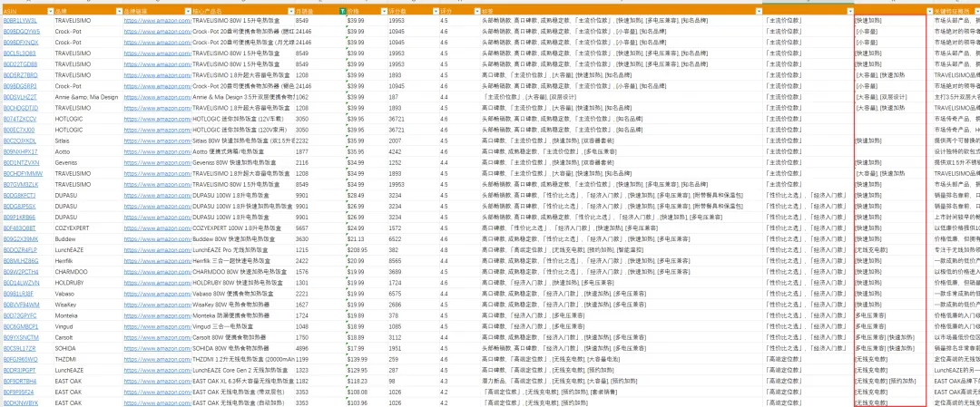980x407 pixels.
Task: Select the 4896 monthly sales cell
Action: 320,348
